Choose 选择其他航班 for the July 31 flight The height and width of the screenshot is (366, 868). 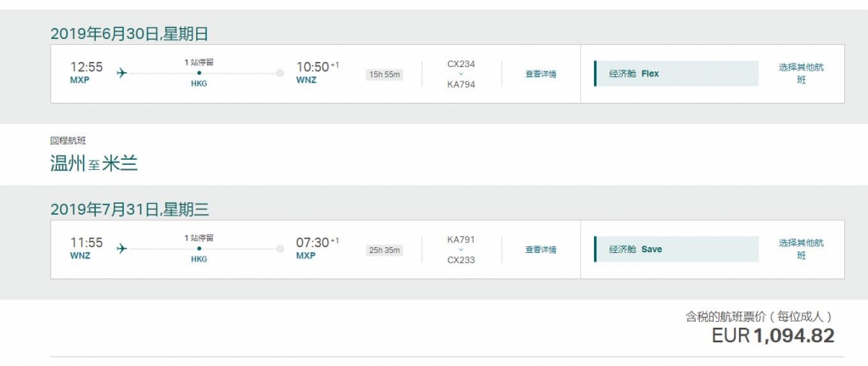801,249
